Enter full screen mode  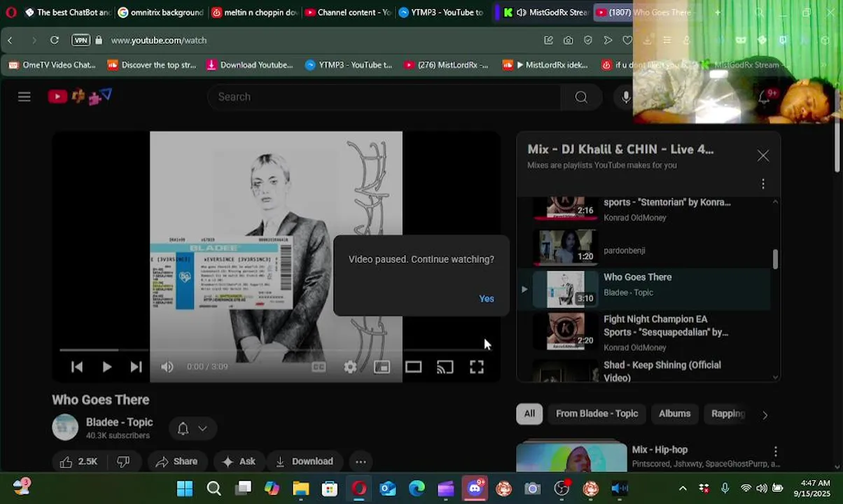coord(477,367)
